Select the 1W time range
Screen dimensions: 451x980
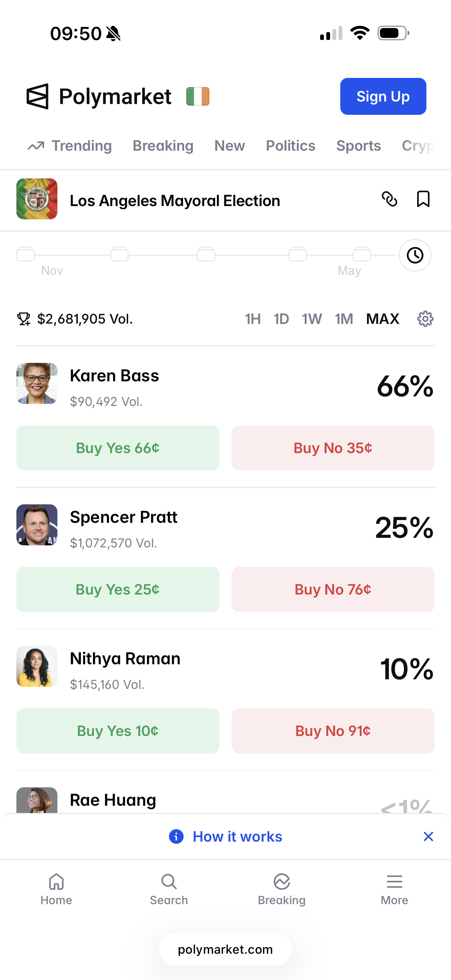[312, 319]
